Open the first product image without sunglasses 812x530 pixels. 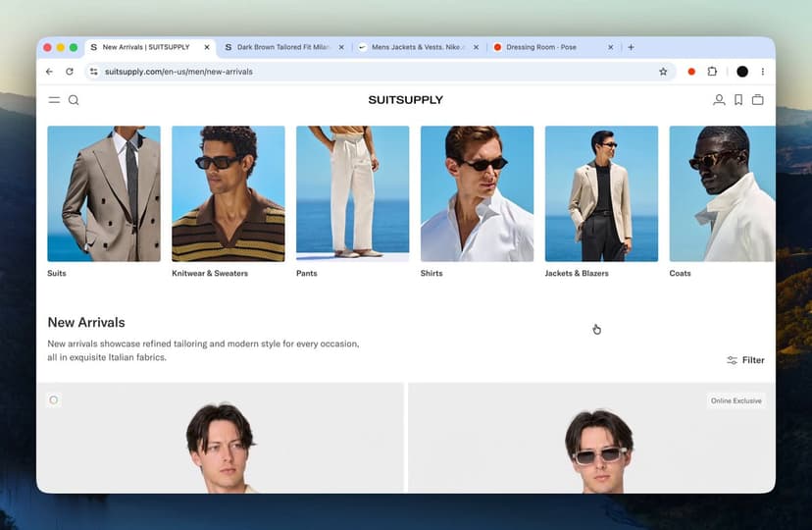(220, 438)
